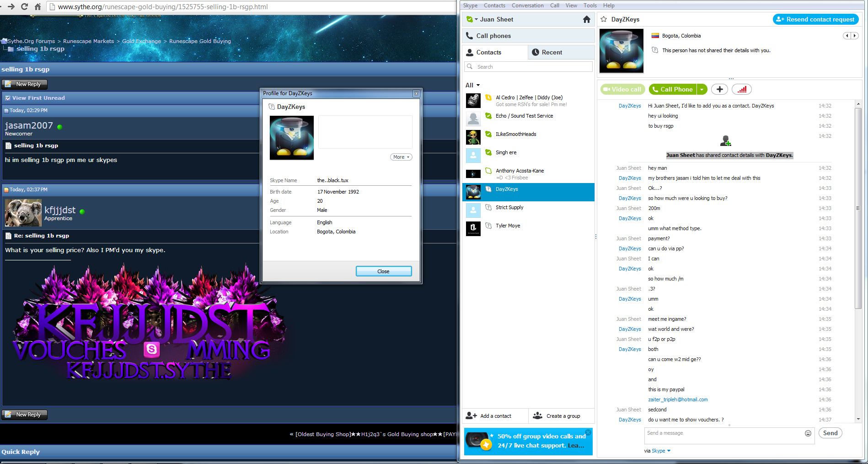Click kfjjjdst online status dot
Viewport: 868px width, 464px height.
[x=82, y=211]
